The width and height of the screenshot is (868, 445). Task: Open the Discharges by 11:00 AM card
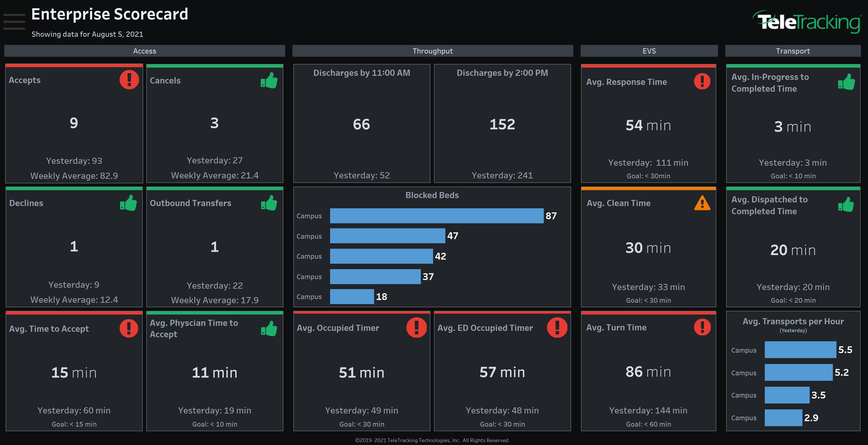[362, 123]
